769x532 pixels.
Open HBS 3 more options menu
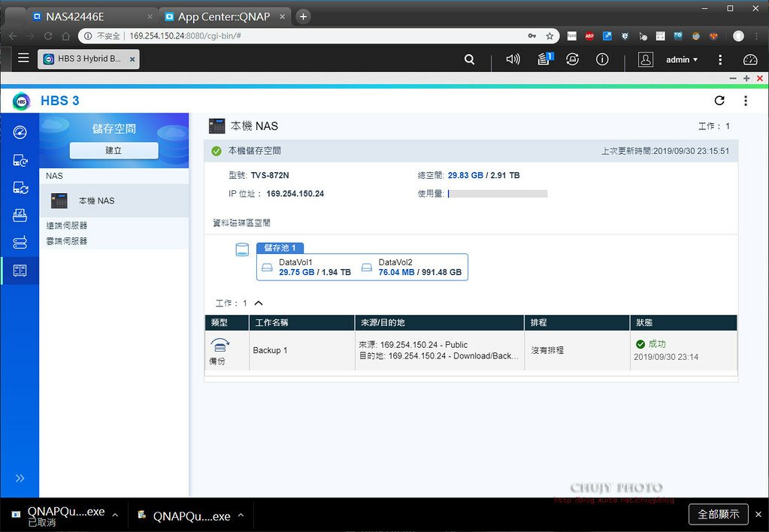click(x=746, y=101)
